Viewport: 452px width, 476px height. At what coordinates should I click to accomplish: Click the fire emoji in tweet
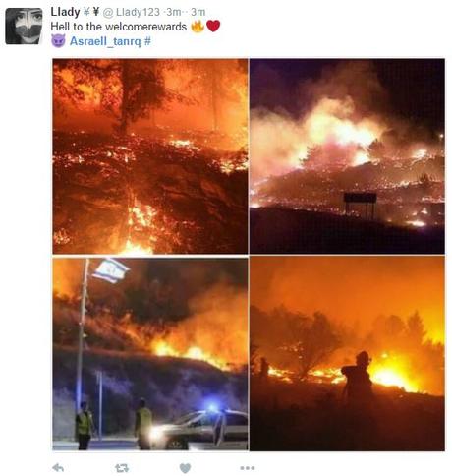pos(198,27)
